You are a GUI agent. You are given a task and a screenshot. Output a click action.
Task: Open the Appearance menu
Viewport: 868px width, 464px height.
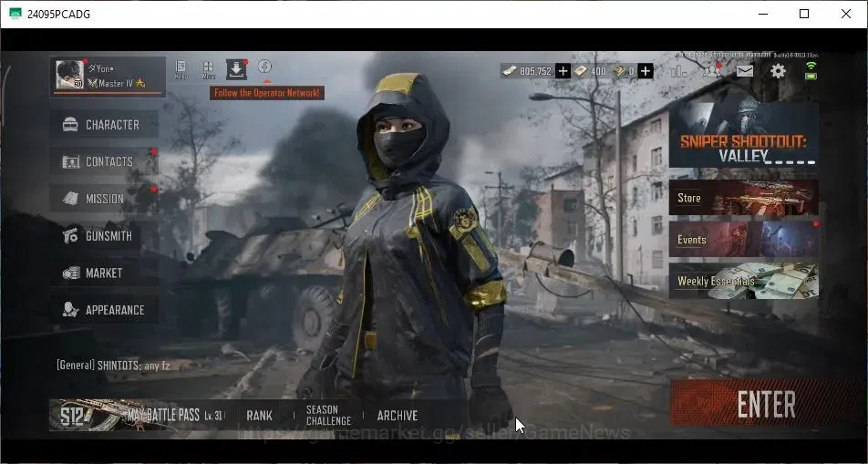104,310
